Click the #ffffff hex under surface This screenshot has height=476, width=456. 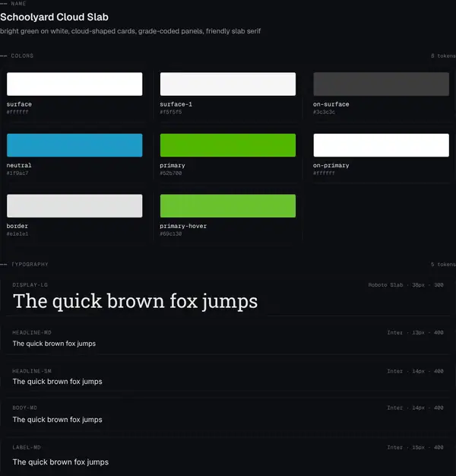pos(17,112)
